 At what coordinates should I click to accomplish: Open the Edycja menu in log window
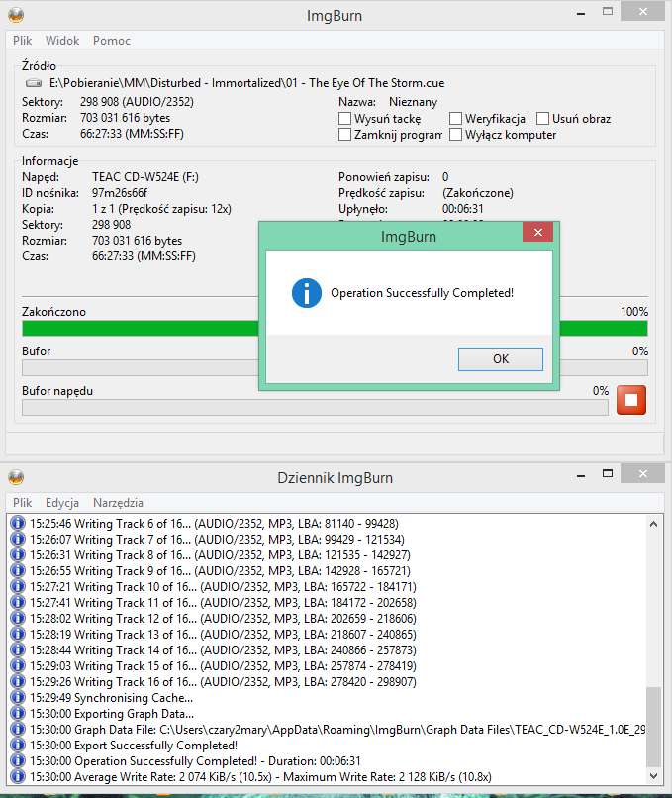click(x=62, y=503)
